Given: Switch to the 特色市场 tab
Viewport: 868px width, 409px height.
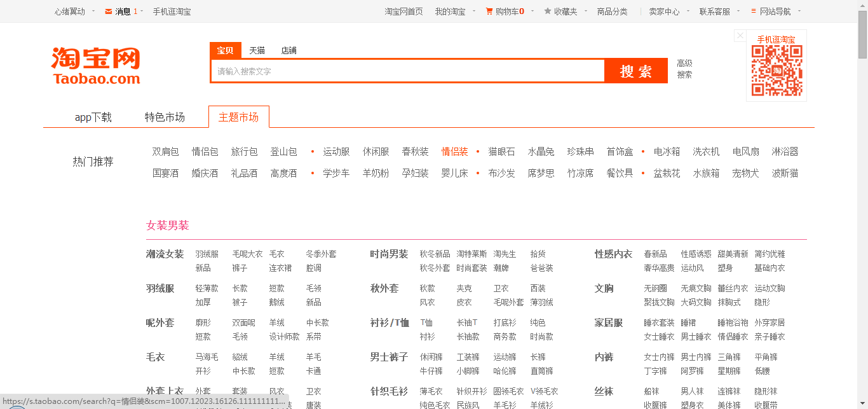Looking at the screenshot, I should [x=165, y=117].
